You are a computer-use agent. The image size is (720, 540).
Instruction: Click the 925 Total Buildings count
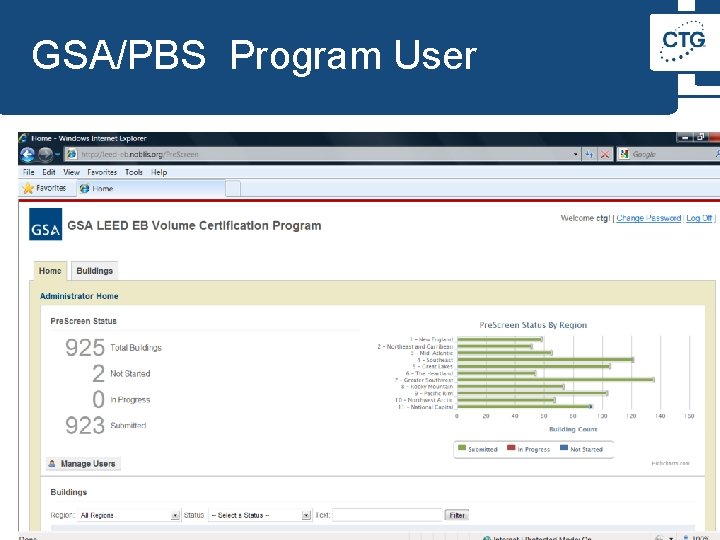(x=85, y=348)
